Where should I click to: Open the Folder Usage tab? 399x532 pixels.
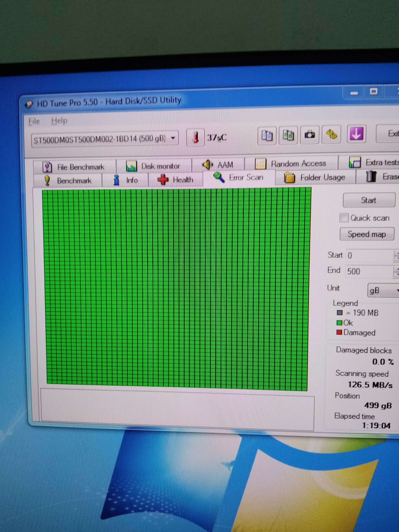[x=315, y=178]
